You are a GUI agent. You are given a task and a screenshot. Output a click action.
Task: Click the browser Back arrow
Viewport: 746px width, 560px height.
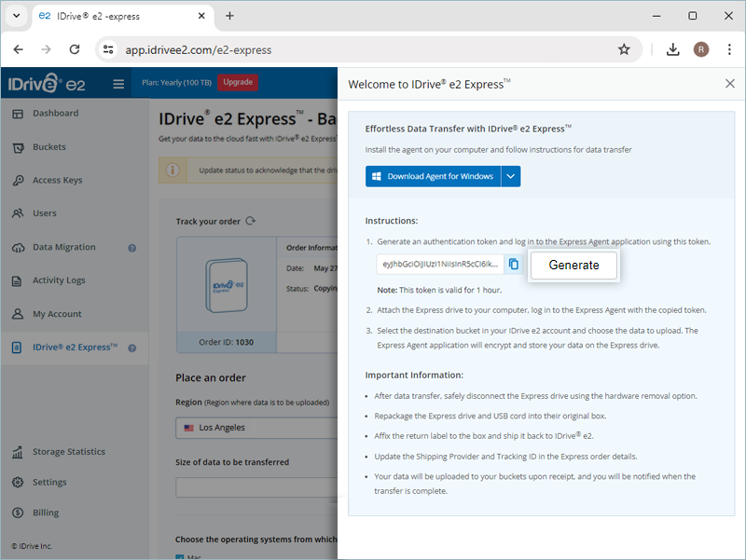coord(19,49)
